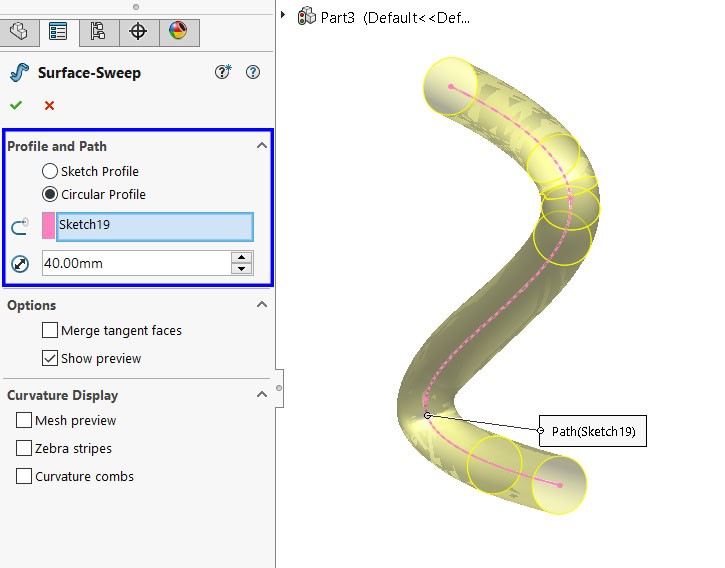Switch to the PropertyManager tab

tap(59, 32)
